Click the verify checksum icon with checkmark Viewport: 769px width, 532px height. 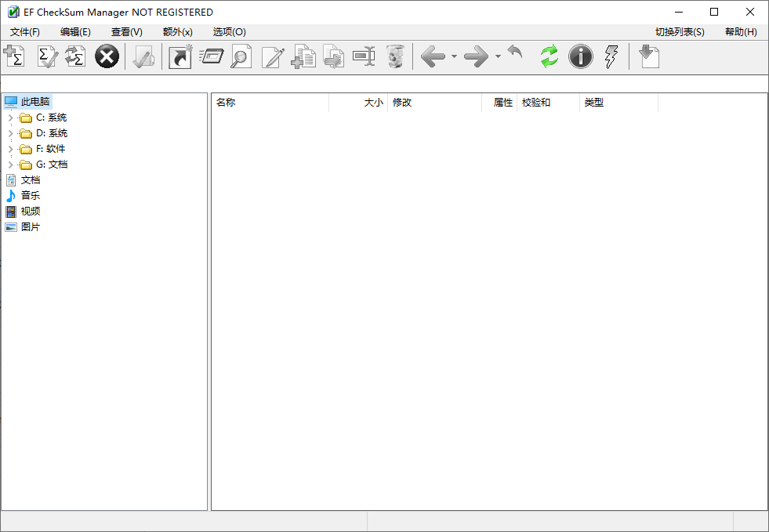[48, 56]
